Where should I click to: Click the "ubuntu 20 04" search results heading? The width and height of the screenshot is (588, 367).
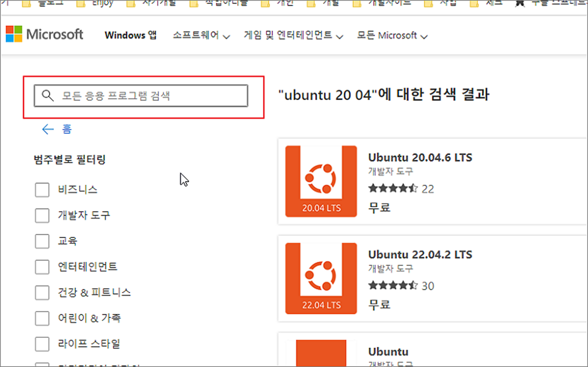tap(384, 94)
